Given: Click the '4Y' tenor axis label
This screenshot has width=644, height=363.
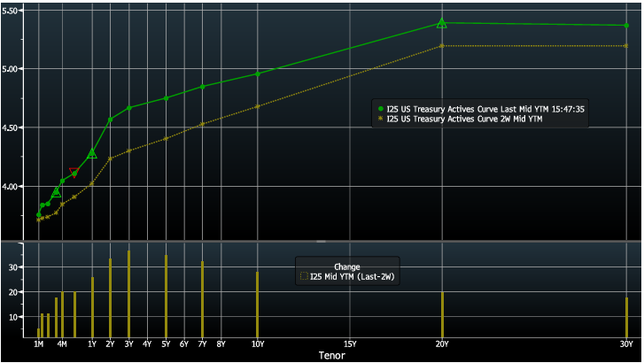Looking at the screenshot, I should [147, 344].
